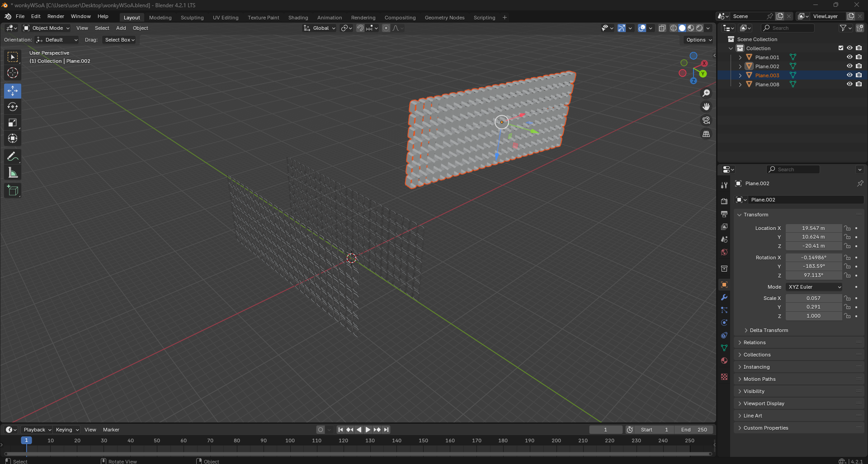Uncheck the Collection exclude checkbox
This screenshot has height=464, width=868.
(840, 48)
